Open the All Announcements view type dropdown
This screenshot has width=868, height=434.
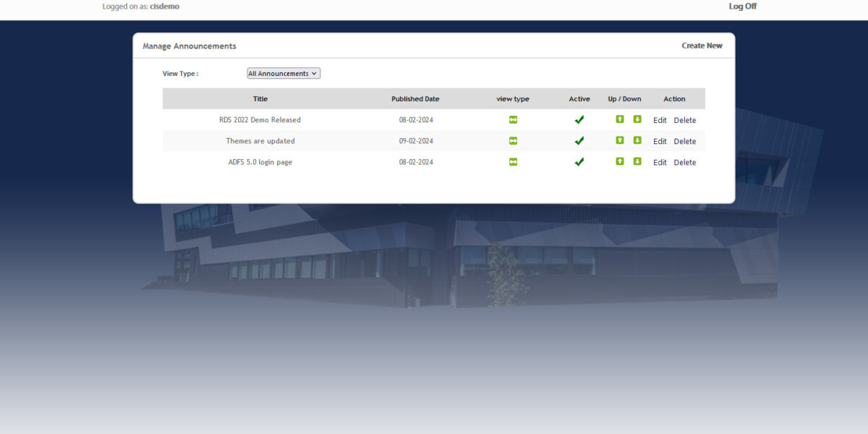pos(284,74)
